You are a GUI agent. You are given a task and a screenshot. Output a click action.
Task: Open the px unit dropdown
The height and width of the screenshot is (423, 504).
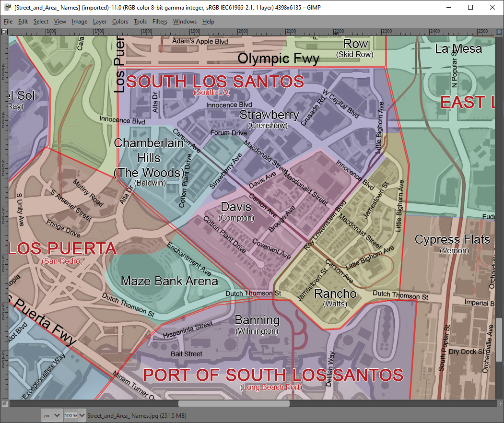[x=51, y=415]
